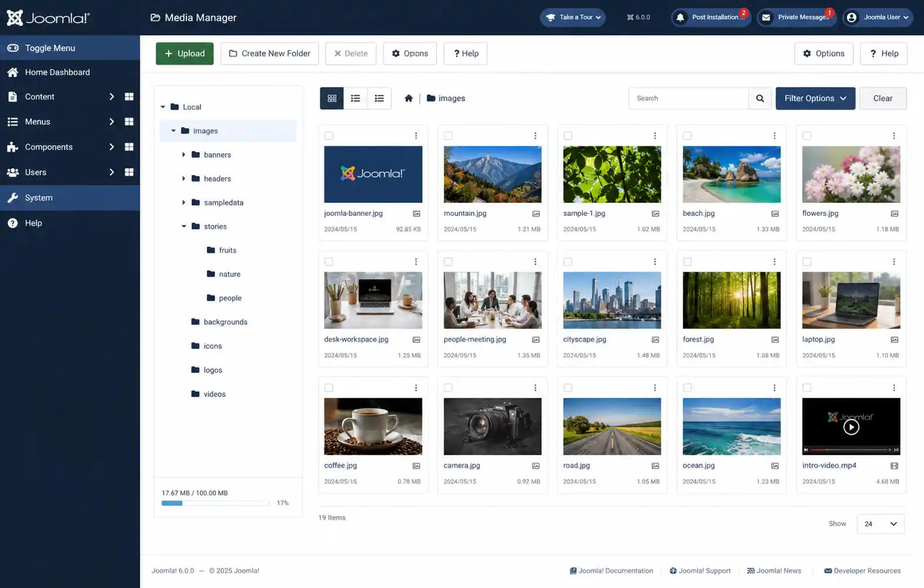This screenshot has height=588, width=924.
Task: Select checkbox for mountain.jpg
Action: (448, 136)
